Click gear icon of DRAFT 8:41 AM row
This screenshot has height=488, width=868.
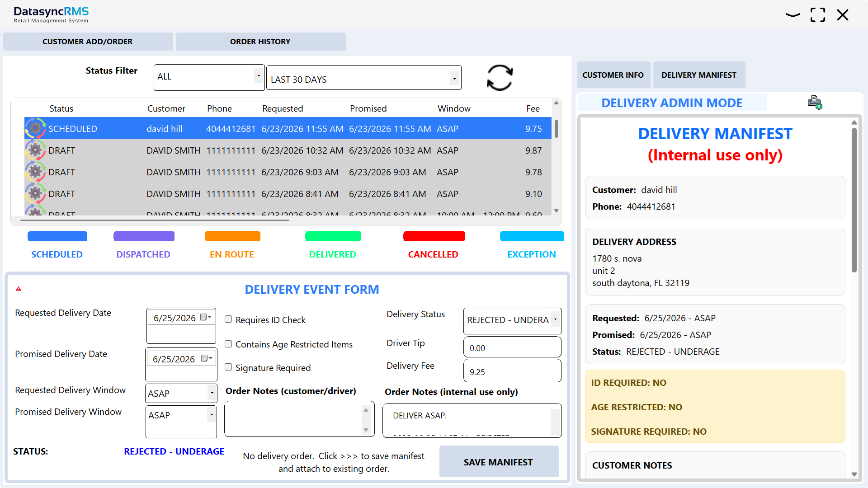tap(35, 193)
